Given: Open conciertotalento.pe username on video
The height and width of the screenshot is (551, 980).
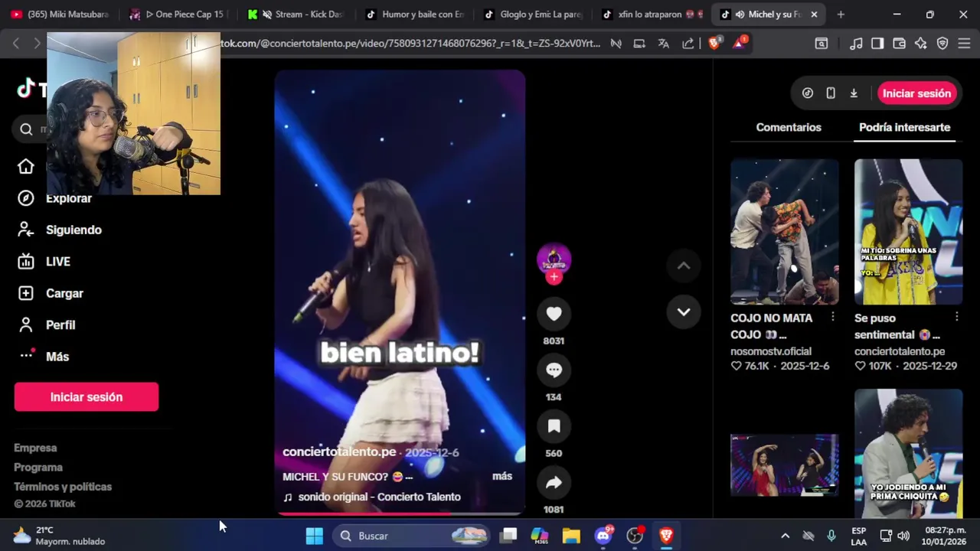Looking at the screenshot, I should 339,452.
